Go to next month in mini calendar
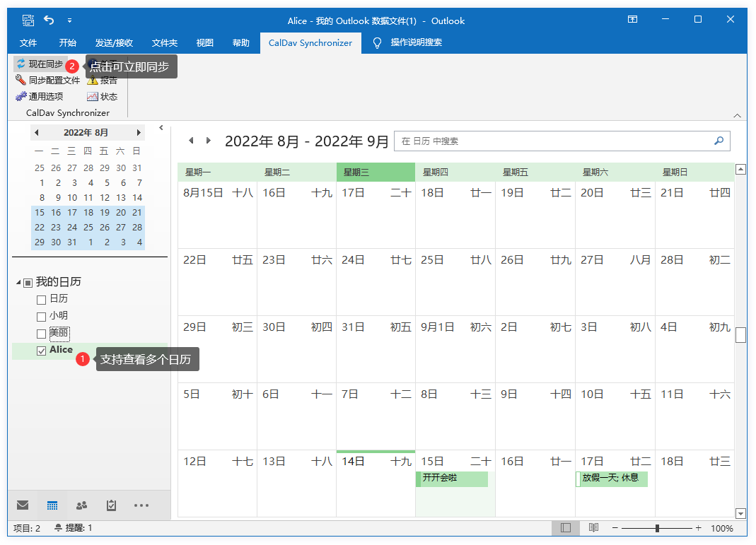This screenshot has width=756, height=545. click(x=139, y=132)
